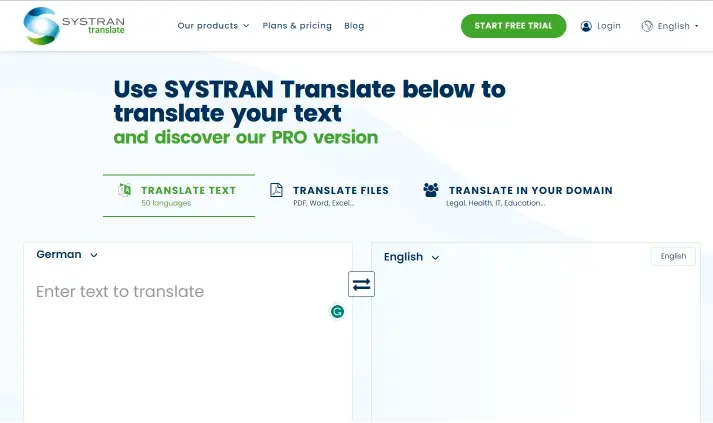Viewport: 713px width, 423px height.
Task: Click the Login user icon
Action: click(586, 26)
